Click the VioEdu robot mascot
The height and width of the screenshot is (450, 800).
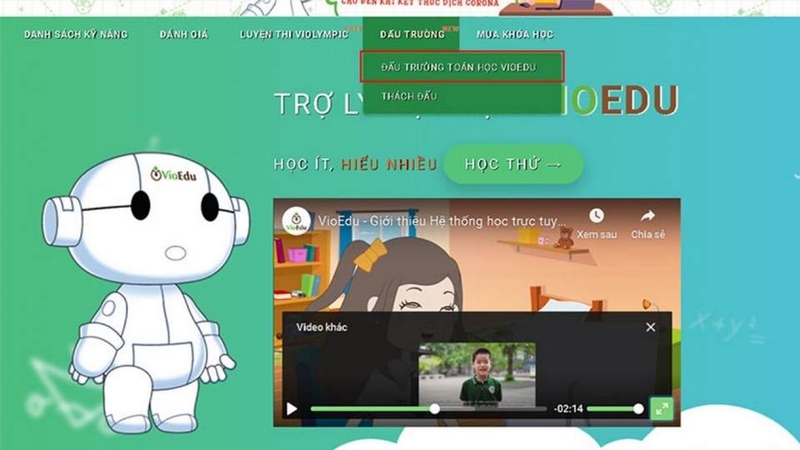(x=146, y=293)
